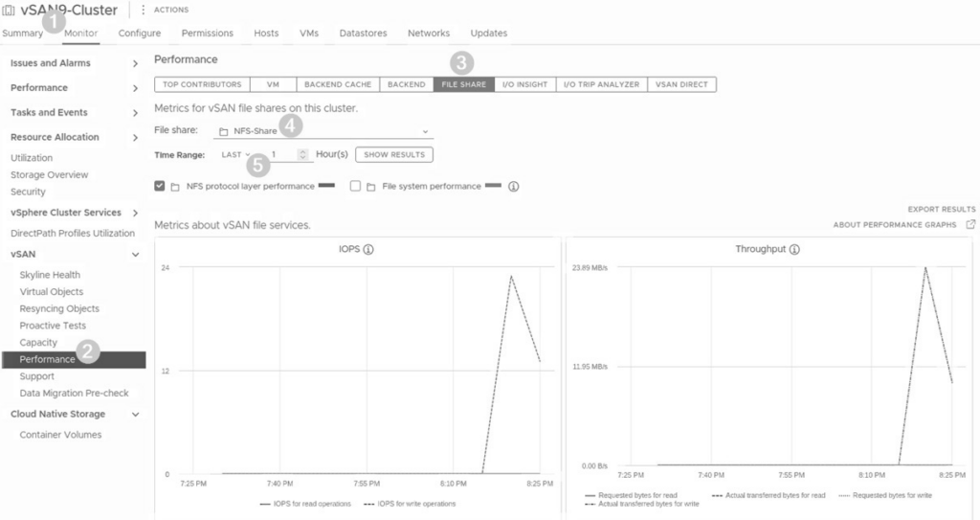This screenshot has height=520, width=980.
Task: Select the Backend Cache view
Action: [x=338, y=84]
